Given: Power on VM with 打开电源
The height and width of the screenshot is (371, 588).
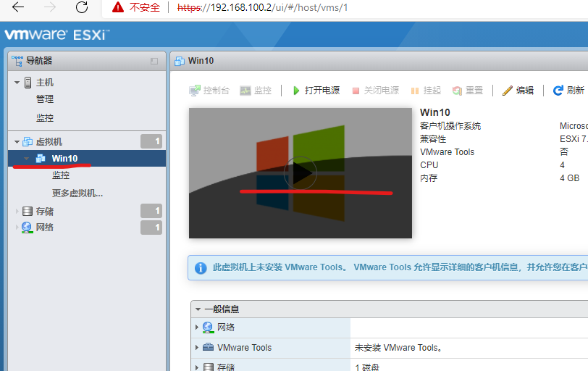Looking at the screenshot, I should tap(316, 91).
